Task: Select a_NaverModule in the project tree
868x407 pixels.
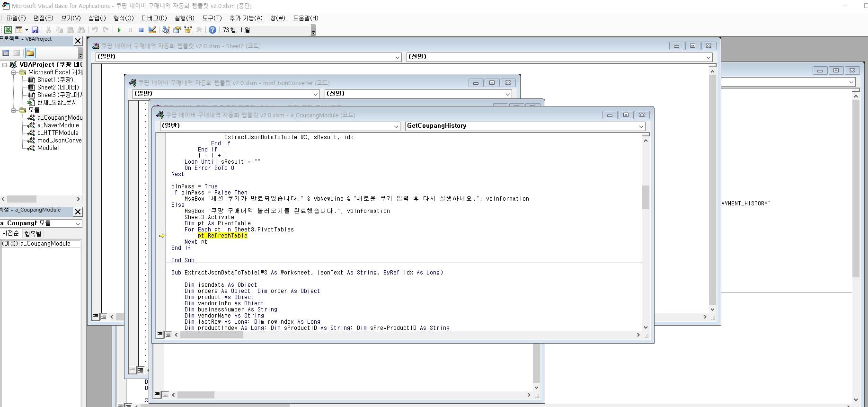Action: 58,125
